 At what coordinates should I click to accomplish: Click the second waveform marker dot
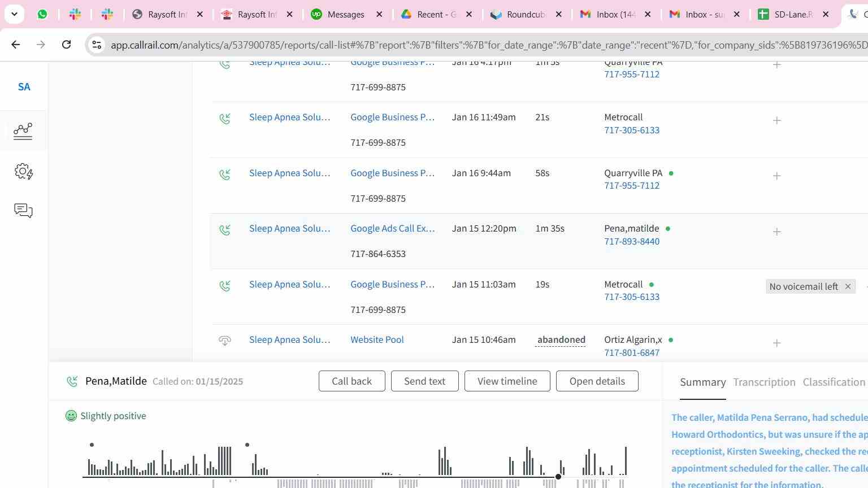tap(247, 445)
